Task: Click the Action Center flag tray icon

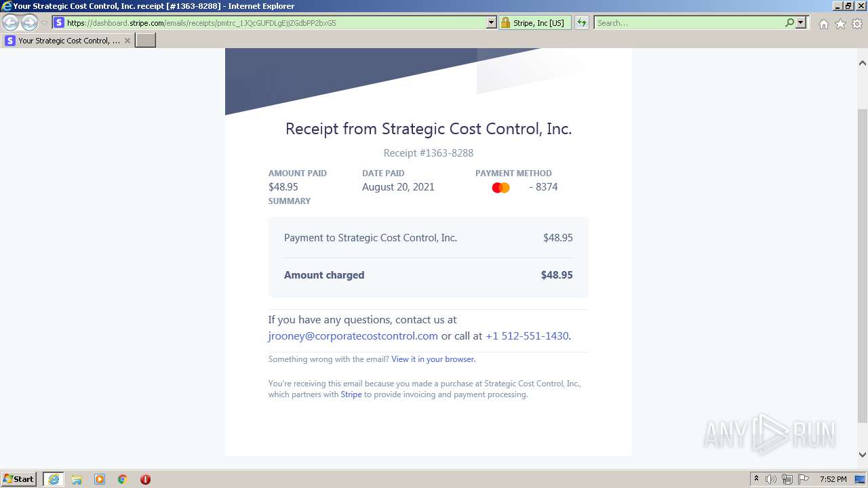Action: (x=804, y=479)
